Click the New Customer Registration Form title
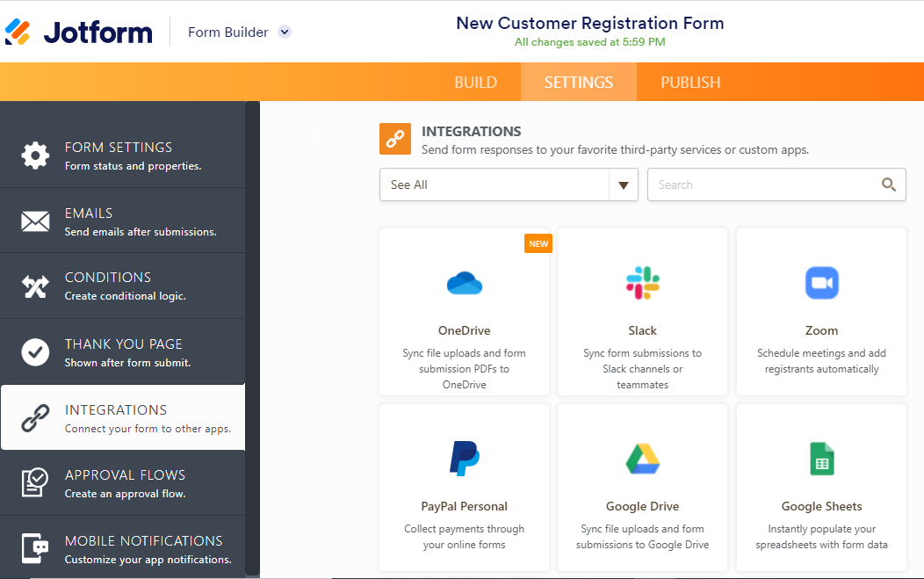 pos(590,23)
